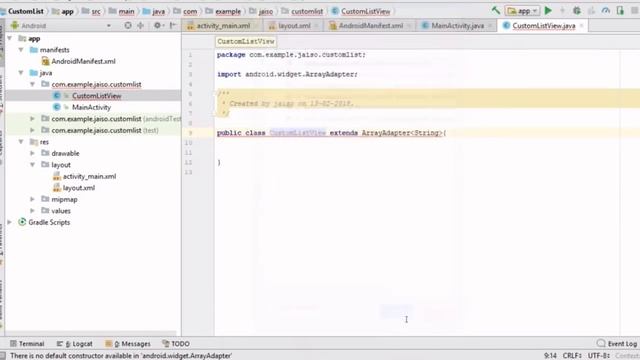Switch to layout.xml editor tab

[293, 26]
